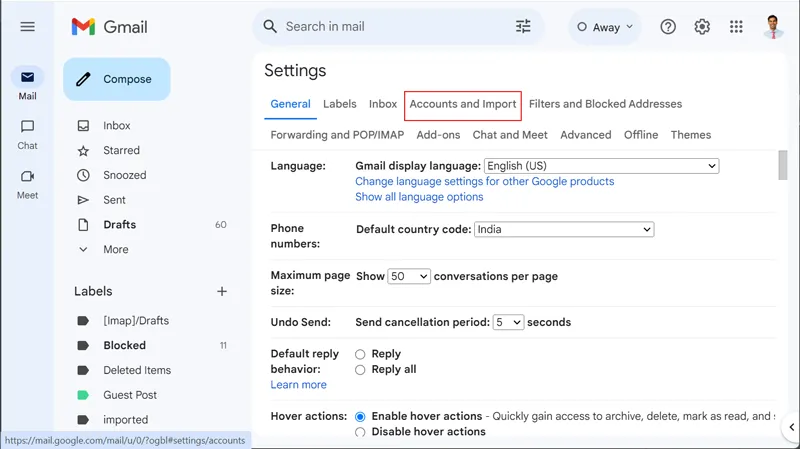This screenshot has height=449, width=800.
Task: Open the Help question mark icon
Action: click(668, 27)
